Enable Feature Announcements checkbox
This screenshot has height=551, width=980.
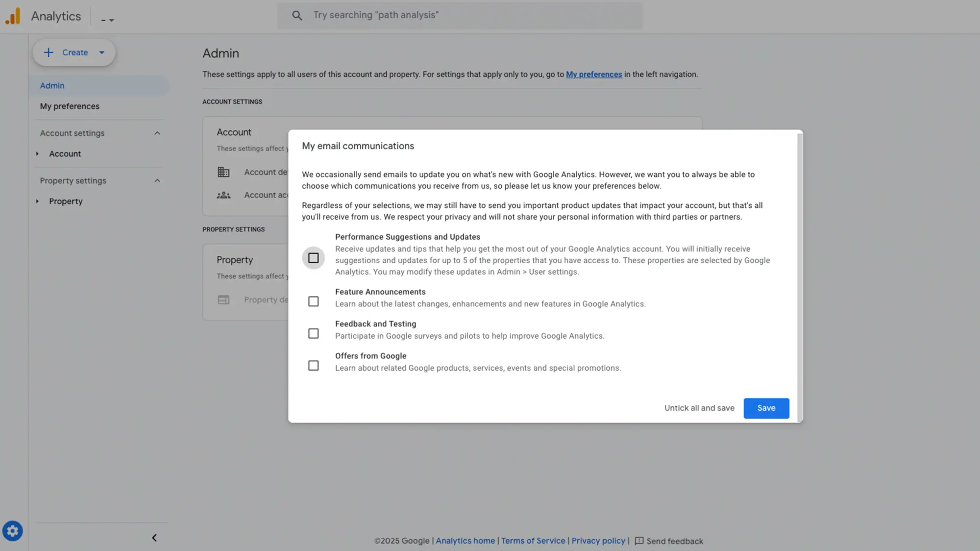313,301
